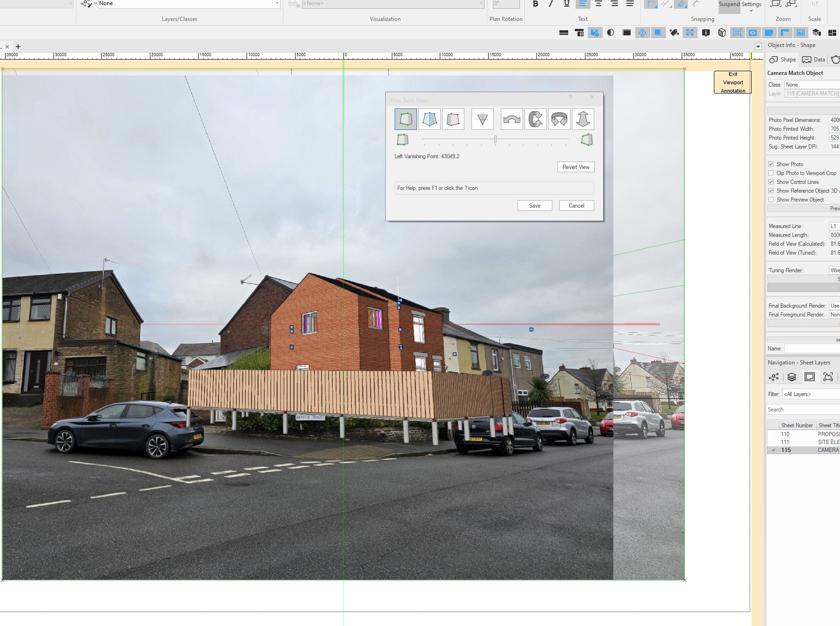Enable Clip Photo to Viewport Crop
This screenshot has width=840, height=626.
click(x=771, y=173)
